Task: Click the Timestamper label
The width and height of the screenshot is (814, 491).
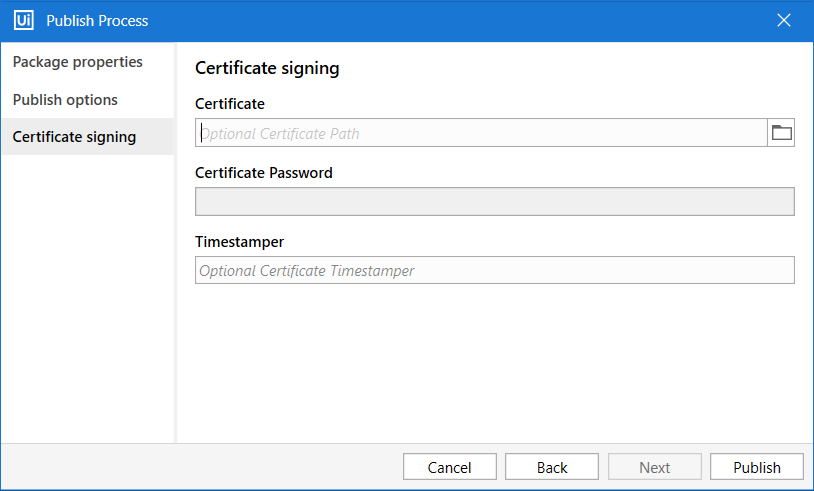Action: pyautogui.click(x=239, y=241)
